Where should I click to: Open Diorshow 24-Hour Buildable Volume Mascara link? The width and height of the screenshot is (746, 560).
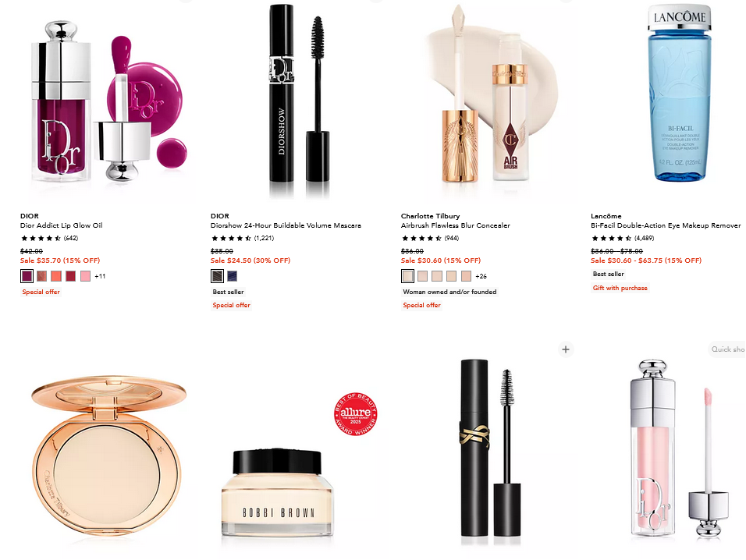point(286,225)
